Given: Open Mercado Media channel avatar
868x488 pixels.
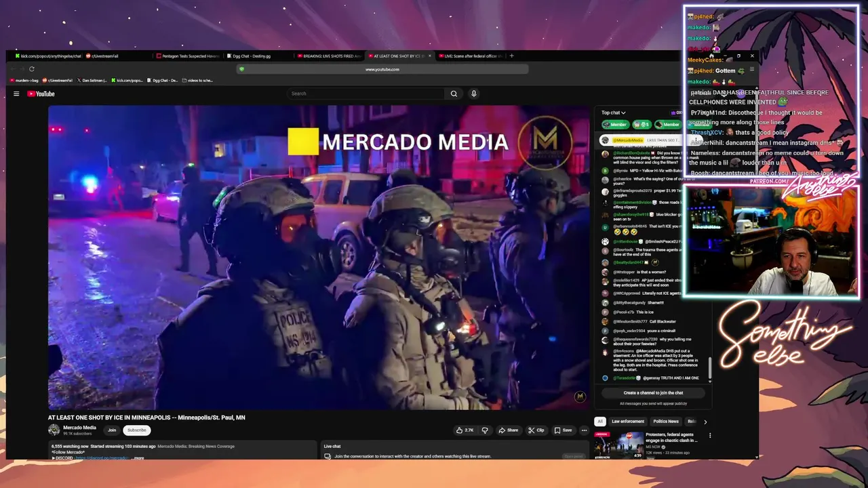Looking at the screenshot, I should [54, 430].
